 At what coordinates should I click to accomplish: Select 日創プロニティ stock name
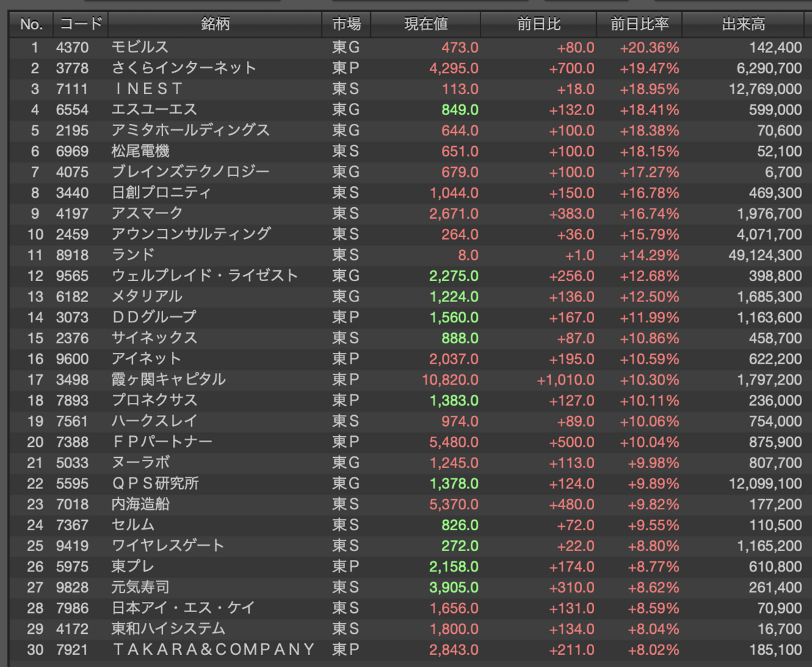(161, 192)
